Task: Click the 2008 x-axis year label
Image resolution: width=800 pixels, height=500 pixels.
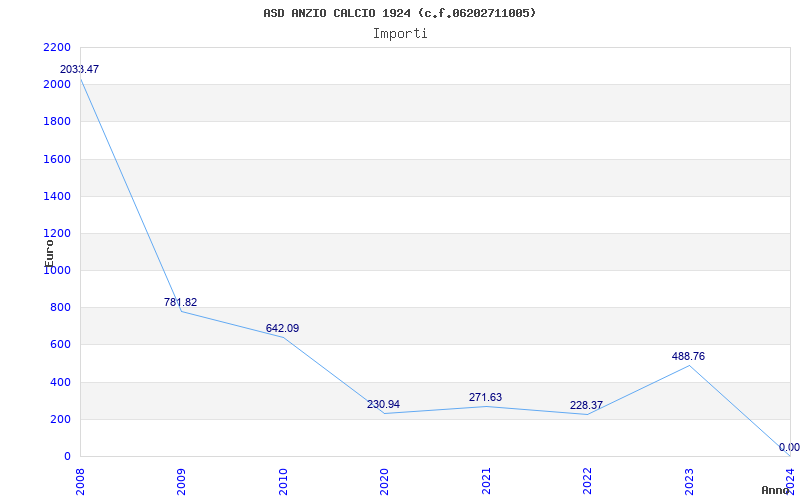Action: tap(80, 481)
